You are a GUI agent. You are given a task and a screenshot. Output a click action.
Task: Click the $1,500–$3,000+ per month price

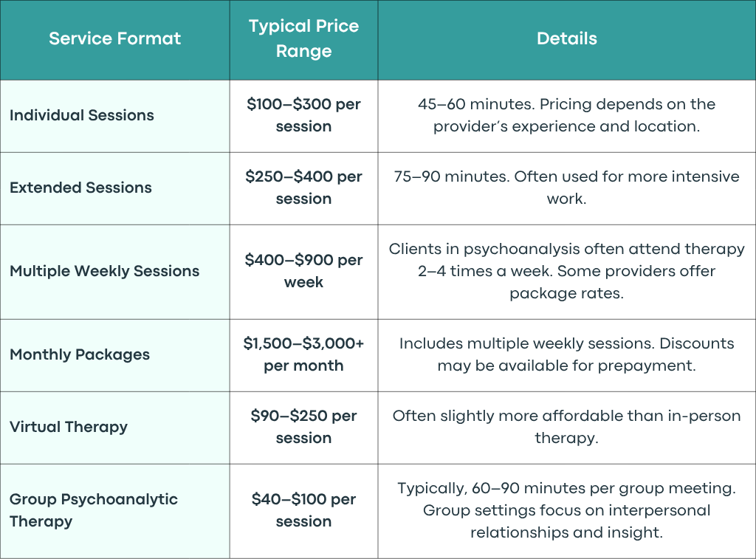tap(303, 354)
